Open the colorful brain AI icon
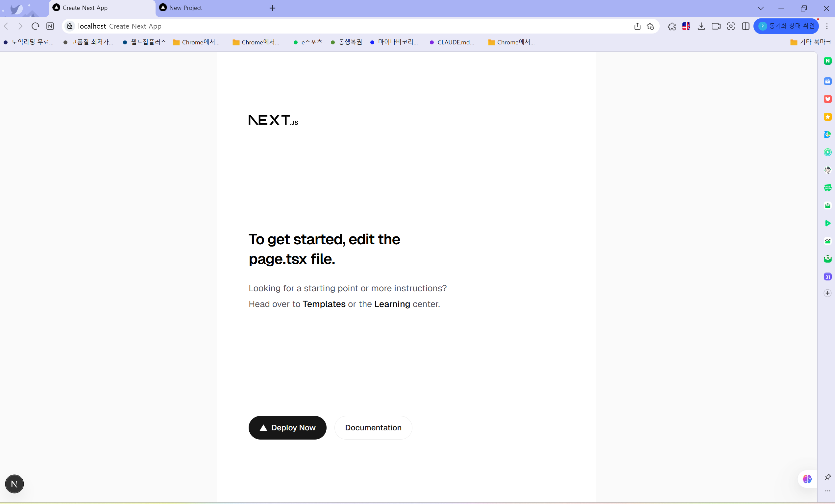This screenshot has height=504, width=835. coord(807,479)
